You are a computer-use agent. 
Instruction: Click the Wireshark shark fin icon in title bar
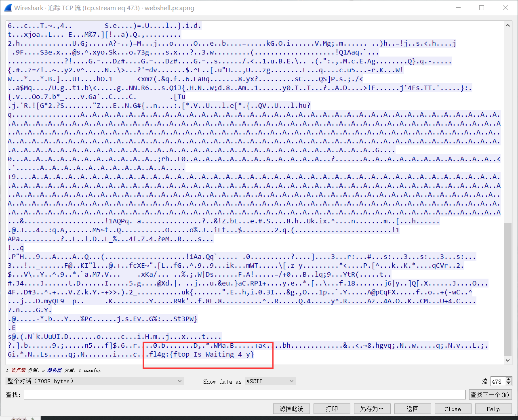(x=8, y=8)
